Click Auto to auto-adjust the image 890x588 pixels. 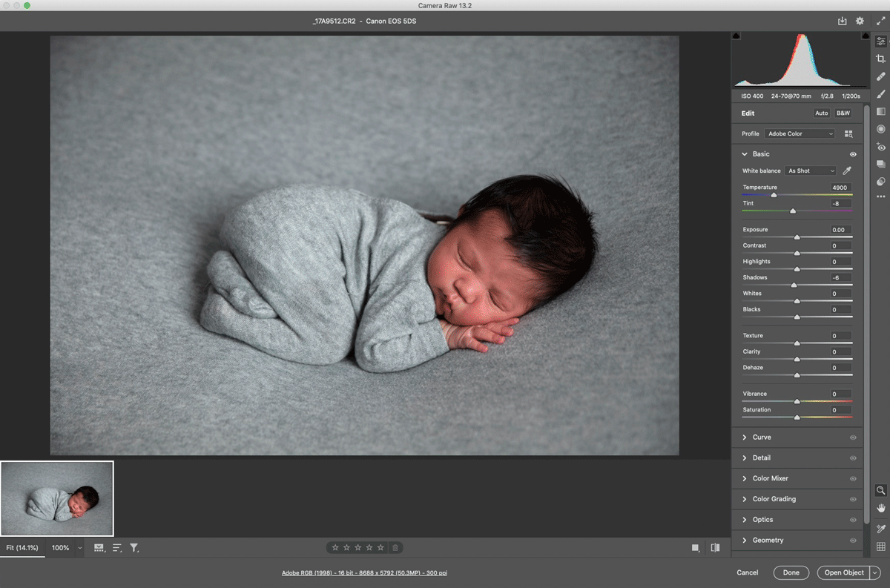pyautogui.click(x=821, y=113)
